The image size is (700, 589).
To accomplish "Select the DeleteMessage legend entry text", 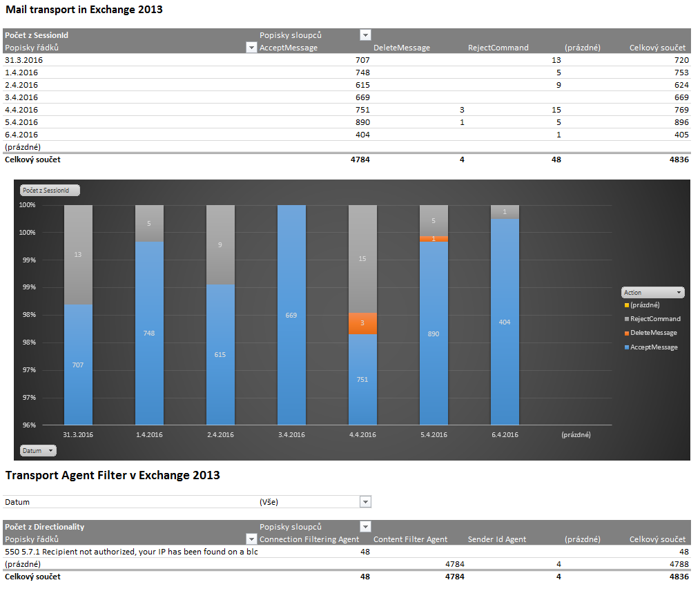I will click(x=654, y=333).
